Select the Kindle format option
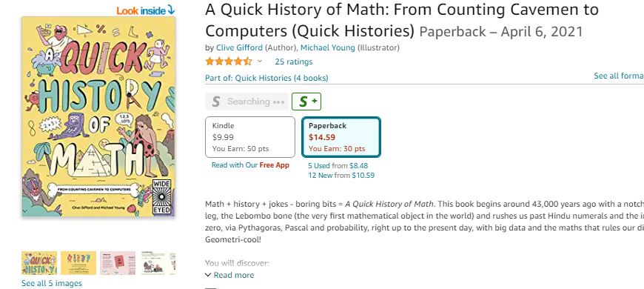This screenshot has height=289, width=644. click(x=250, y=137)
